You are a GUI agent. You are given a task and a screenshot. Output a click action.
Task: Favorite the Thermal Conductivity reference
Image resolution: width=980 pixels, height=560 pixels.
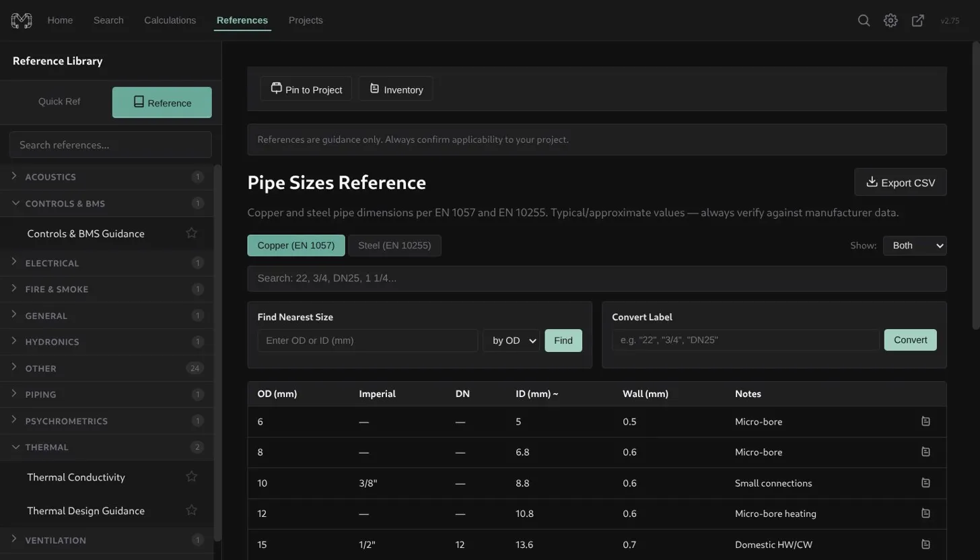(x=190, y=475)
